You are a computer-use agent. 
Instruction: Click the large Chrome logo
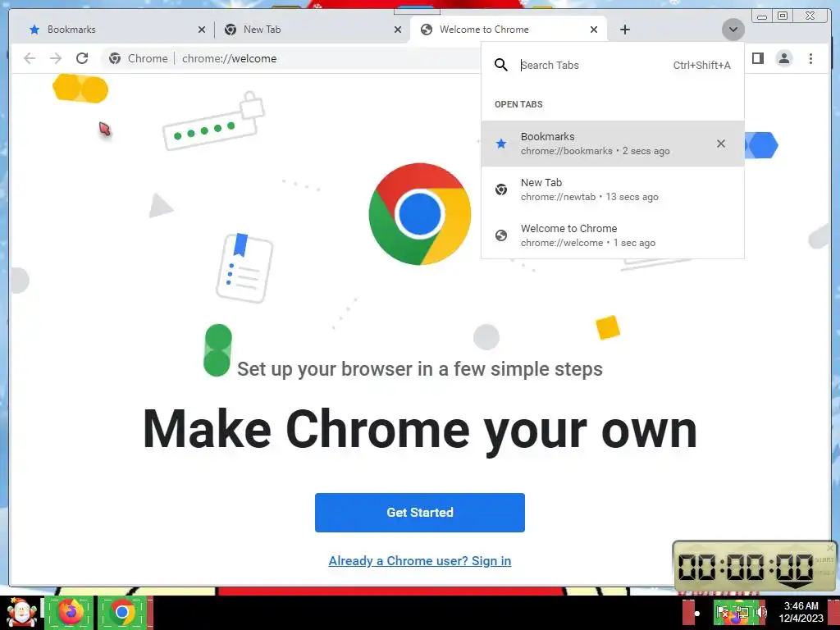(420, 214)
